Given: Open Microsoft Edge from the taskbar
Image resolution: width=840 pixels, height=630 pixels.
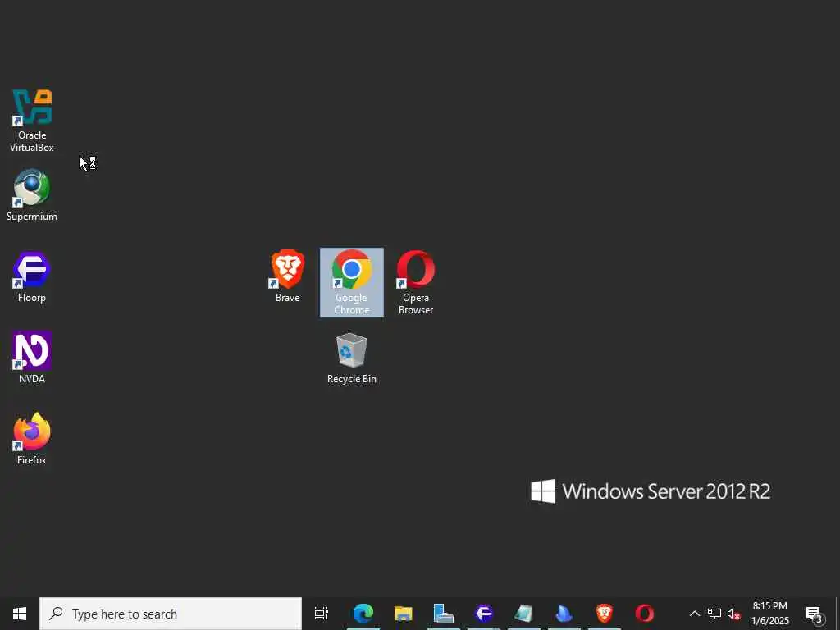Looking at the screenshot, I should click(363, 614).
